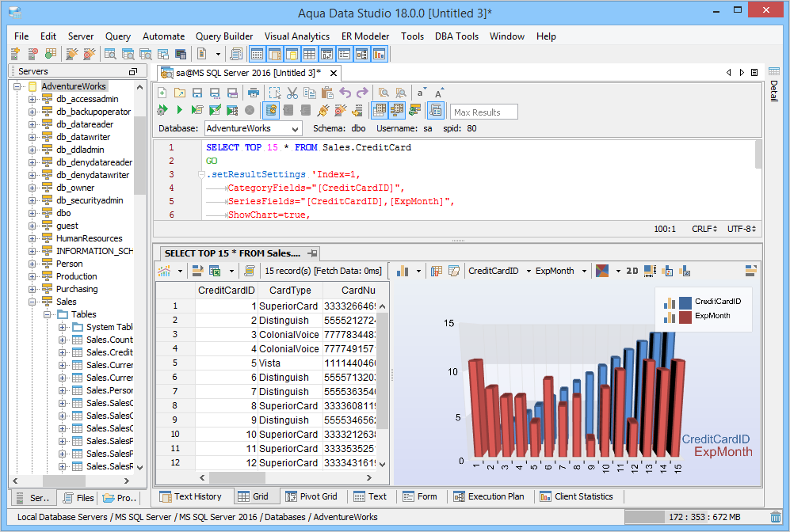
Task: Open the Query Builder menu
Action: [x=224, y=36]
